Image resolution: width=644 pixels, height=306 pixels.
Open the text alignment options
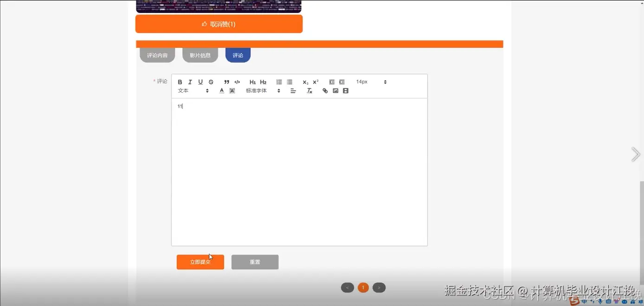pos(293,91)
